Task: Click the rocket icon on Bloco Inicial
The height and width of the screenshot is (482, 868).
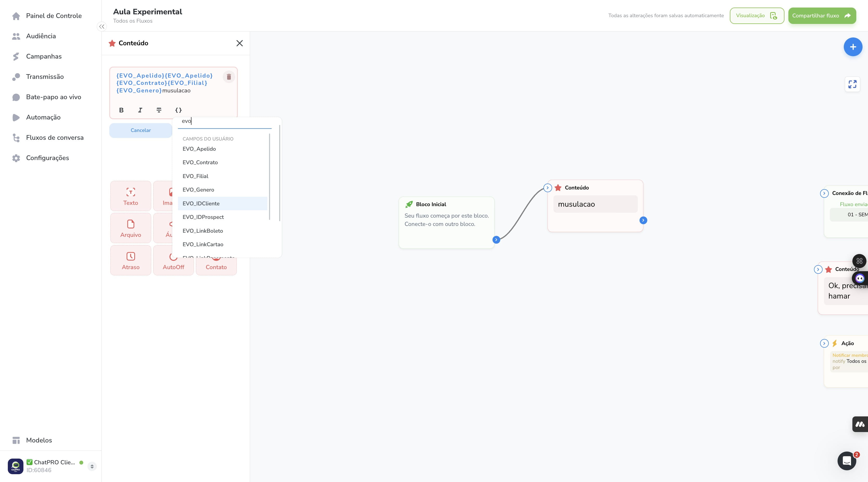Action: pyautogui.click(x=409, y=204)
